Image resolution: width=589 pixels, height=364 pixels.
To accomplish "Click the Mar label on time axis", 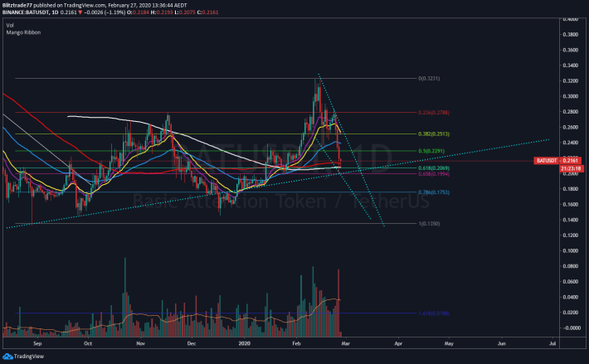I will [x=346, y=343].
